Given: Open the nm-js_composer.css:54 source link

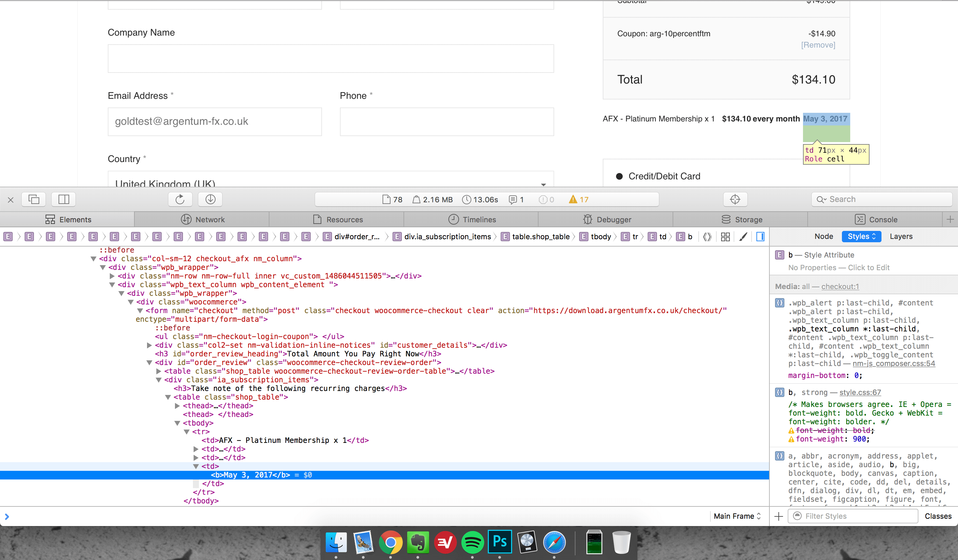Looking at the screenshot, I should point(893,363).
